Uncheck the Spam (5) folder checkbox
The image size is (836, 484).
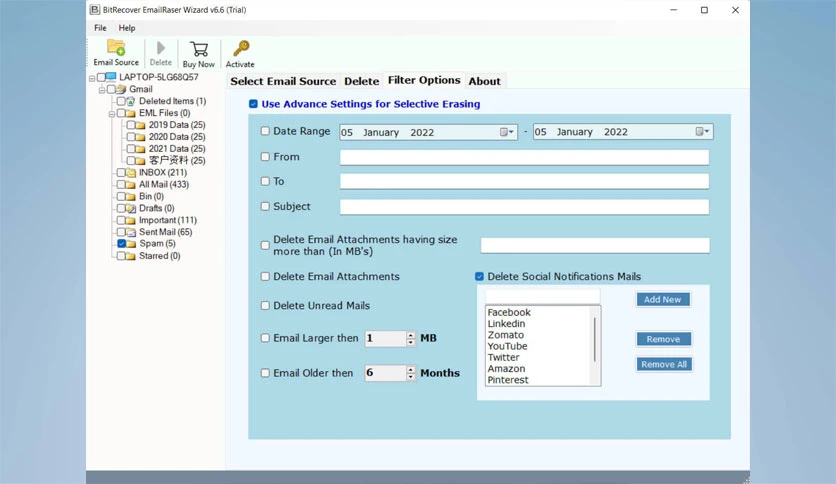pyautogui.click(x=122, y=244)
